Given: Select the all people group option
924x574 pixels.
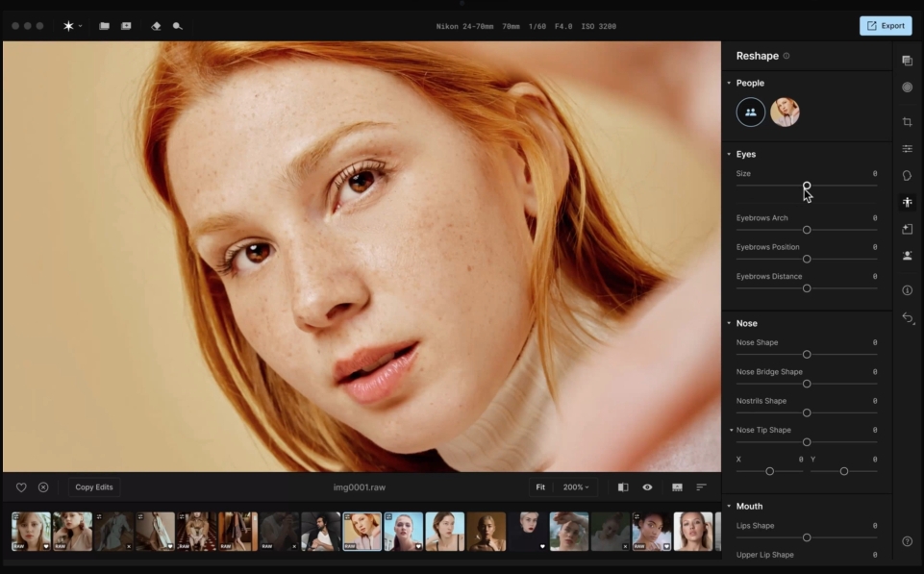Looking at the screenshot, I should click(x=750, y=112).
